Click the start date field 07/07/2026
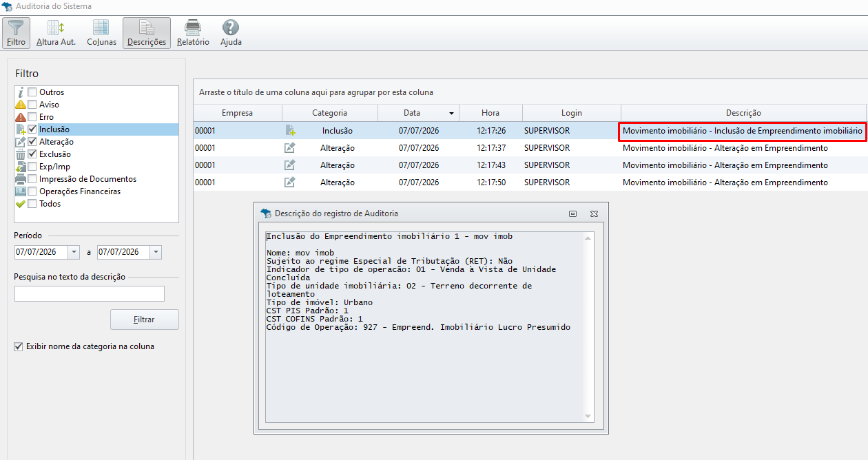Viewport: 868px width, 460px height. point(41,252)
